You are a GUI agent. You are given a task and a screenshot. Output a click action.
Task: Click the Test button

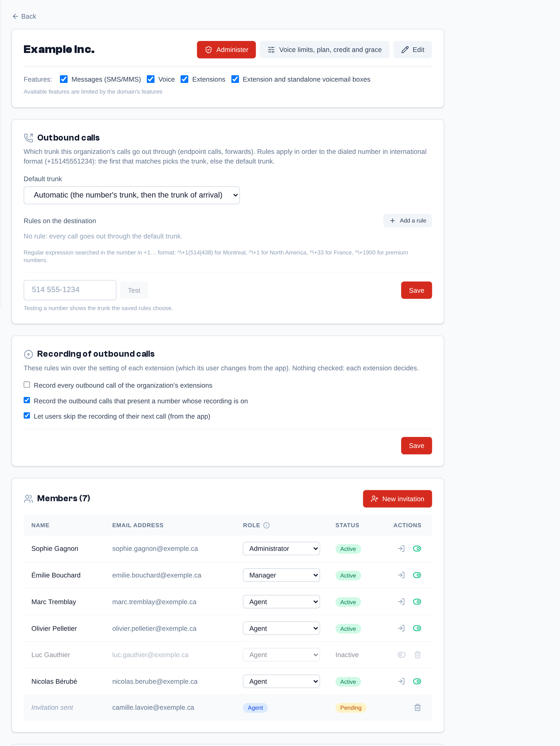(134, 290)
